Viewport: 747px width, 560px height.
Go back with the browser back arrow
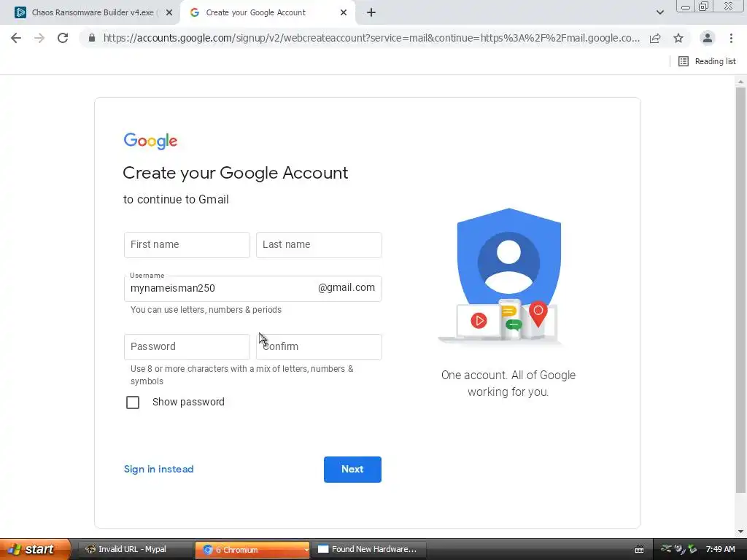pos(16,38)
